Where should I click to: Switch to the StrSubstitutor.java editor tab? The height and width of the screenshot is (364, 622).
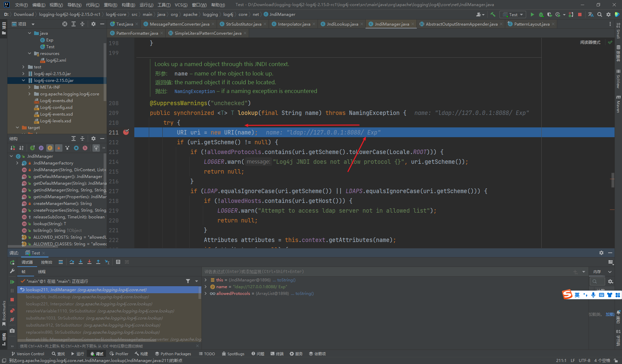point(243,24)
